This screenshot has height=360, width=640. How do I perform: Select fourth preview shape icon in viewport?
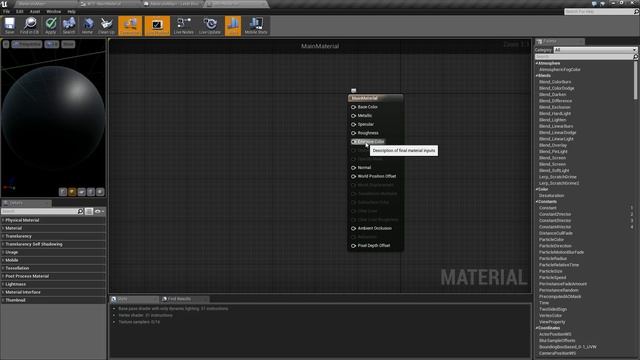[91, 192]
